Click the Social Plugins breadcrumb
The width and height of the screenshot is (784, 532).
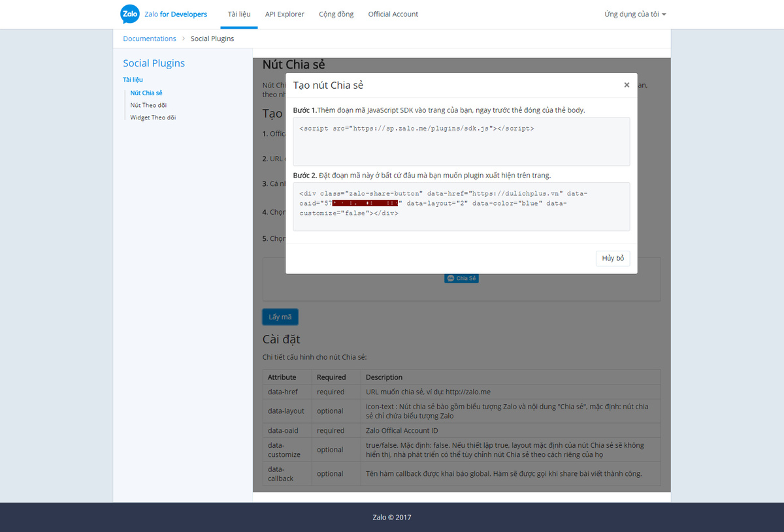[x=212, y=39]
